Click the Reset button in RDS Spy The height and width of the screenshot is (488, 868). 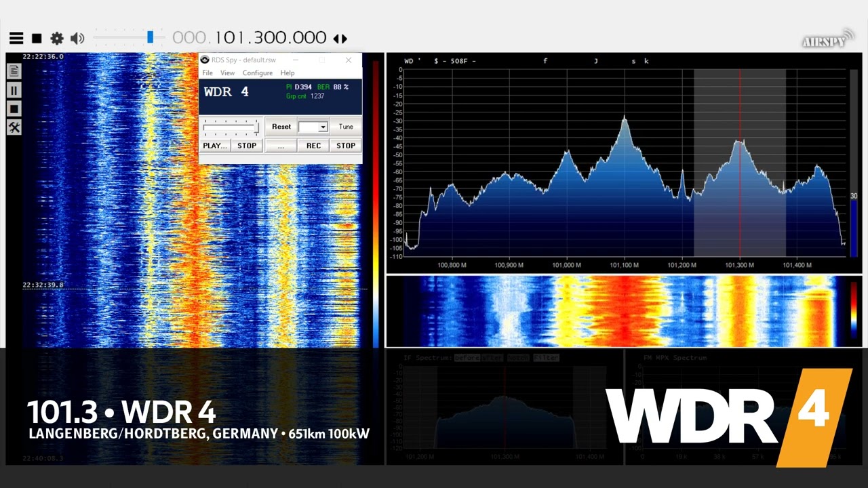click(x=281, y=127)
